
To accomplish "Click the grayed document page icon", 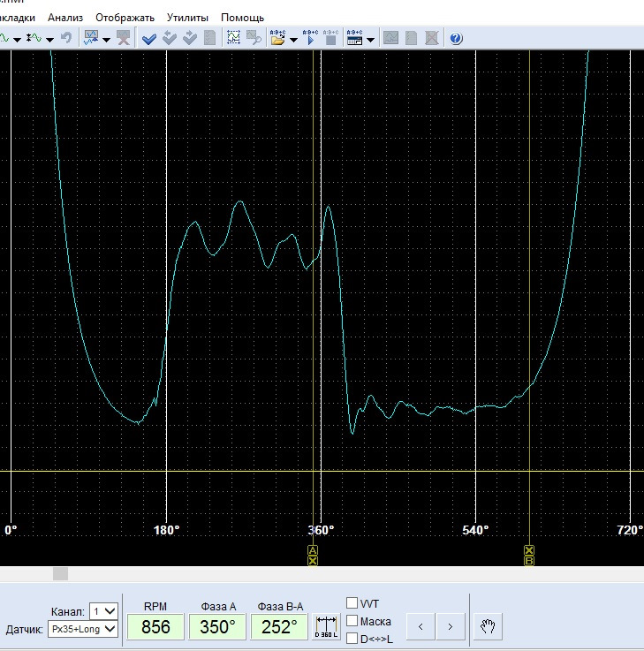I will point(411,38).
